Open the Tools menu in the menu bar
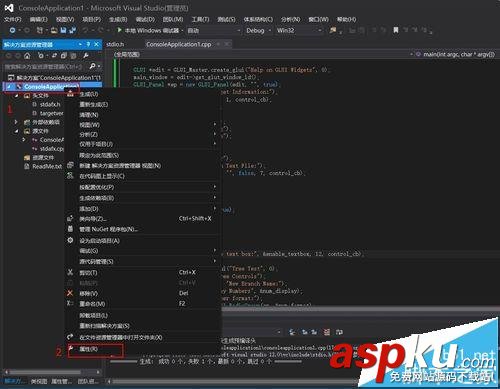Image resolution: width=500 pixels, height=389 pixels. click(x=200, y=20)
